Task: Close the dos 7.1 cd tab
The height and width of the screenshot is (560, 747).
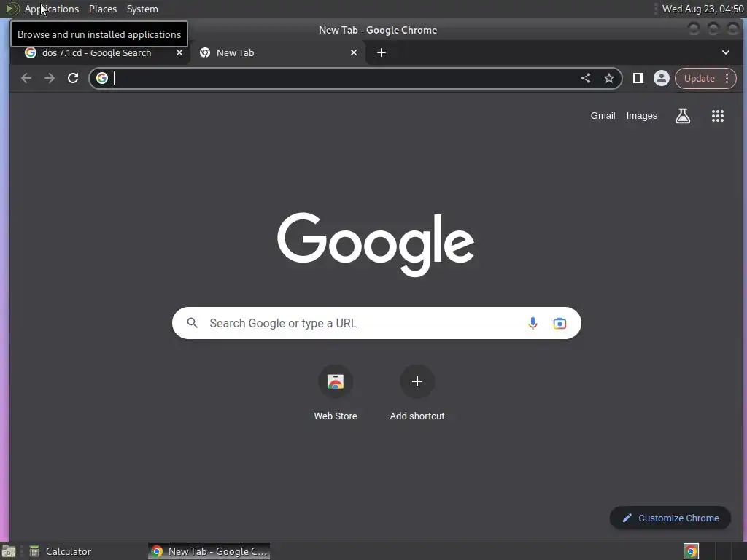Action: pos(179,52)
